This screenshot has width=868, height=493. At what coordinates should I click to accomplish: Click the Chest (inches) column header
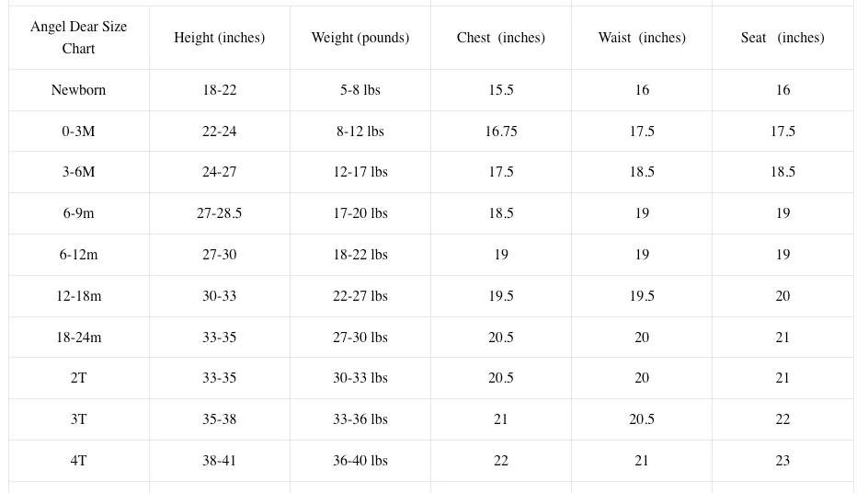501,38
